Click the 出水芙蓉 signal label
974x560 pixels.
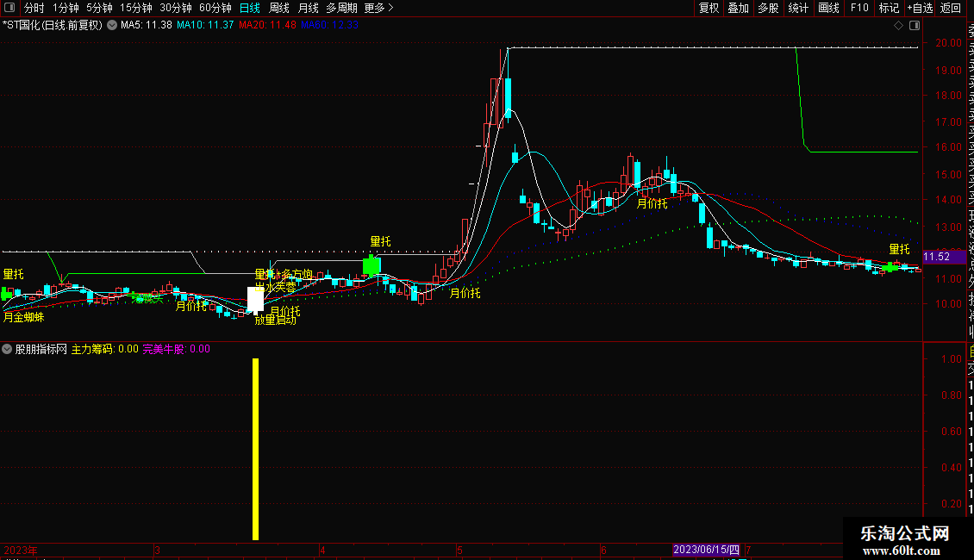pos(276,288)
